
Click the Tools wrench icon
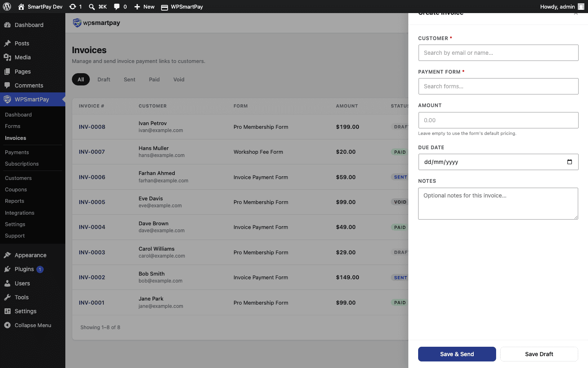pyautogui.click(x=7, y=297)
